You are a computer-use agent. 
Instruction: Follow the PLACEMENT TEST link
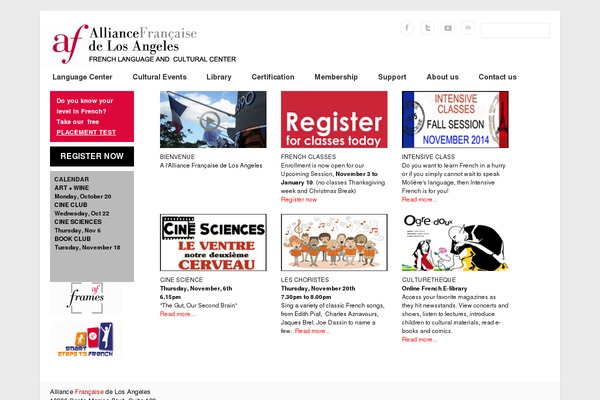tap(86, 132)
